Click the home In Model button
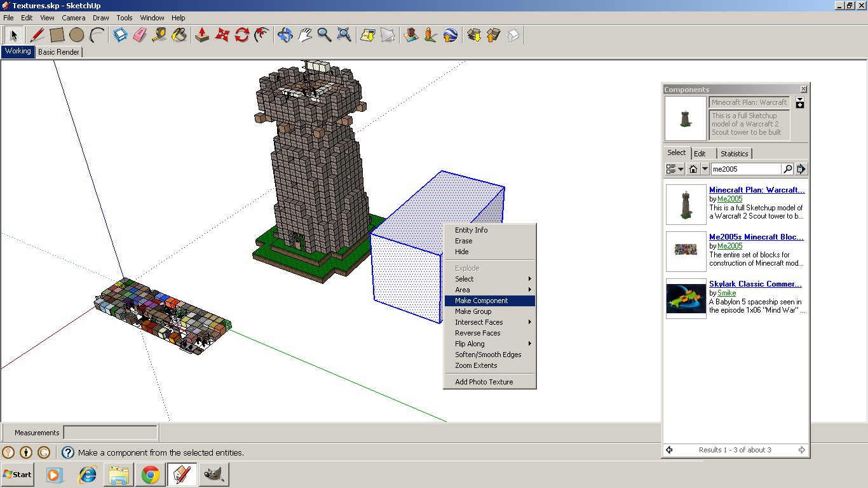The height and width of the screenshot is (488, 868). point(693,169)
